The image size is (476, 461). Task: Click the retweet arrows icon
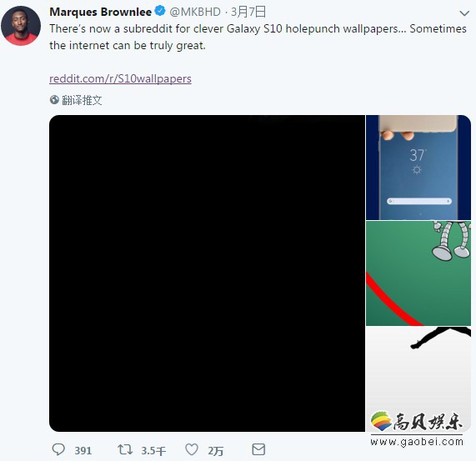point(125,449)
